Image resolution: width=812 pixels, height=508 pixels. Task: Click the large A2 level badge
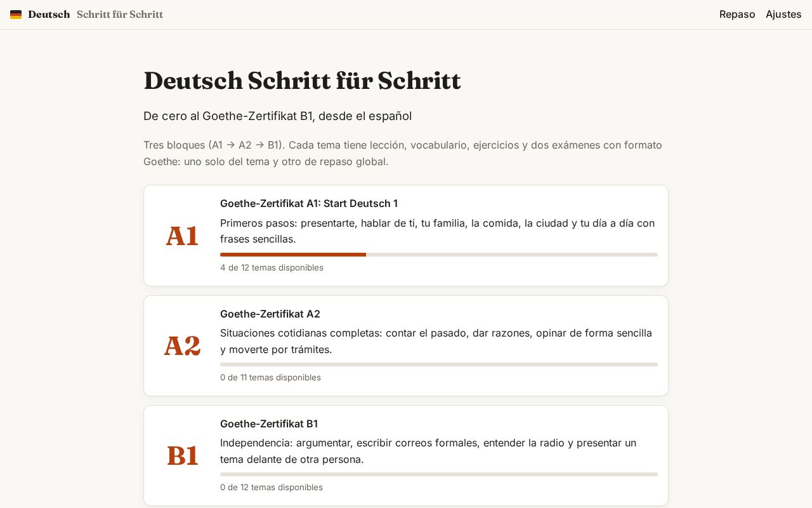click(x=182, y=345)
